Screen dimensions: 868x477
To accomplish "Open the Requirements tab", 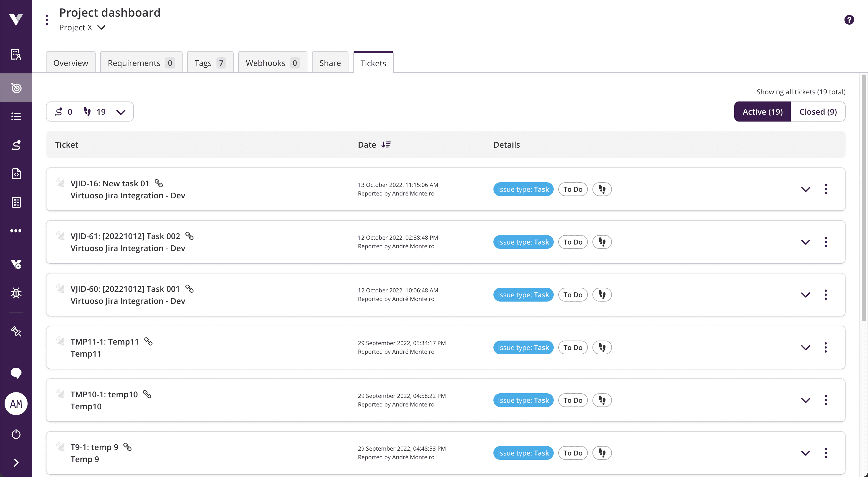I will (x=141, y=62).
